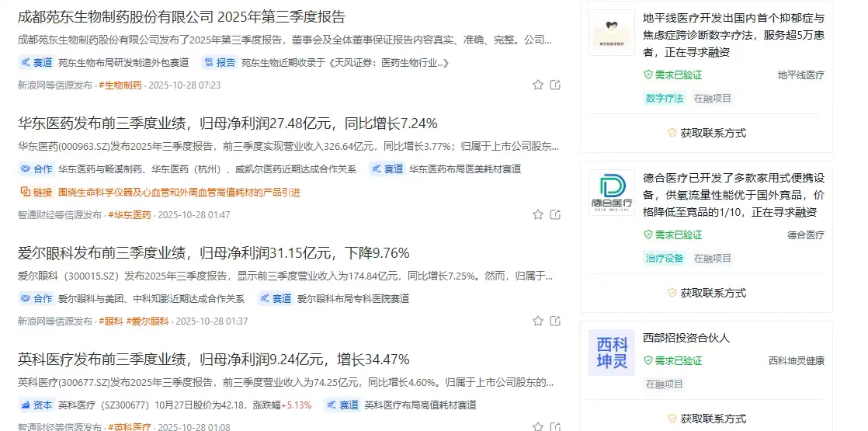Click the #英科医疗 hashtag

click(x=130, y=427)
